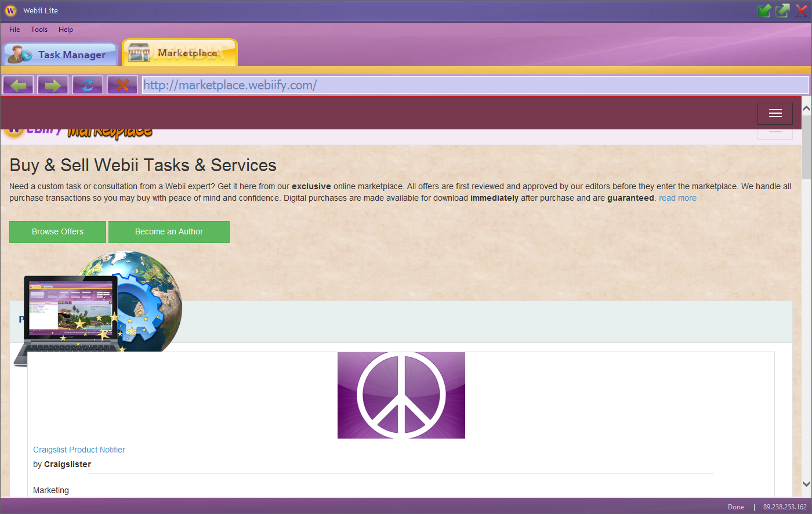Focus the URL address bar
The image size is (812, 514).
click(475, 85)
